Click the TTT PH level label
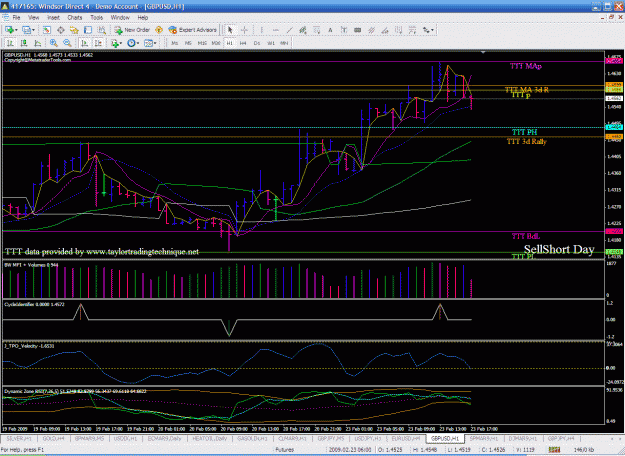Image resolution: width=625 pixels, height=456 pixels. [524, 132]
